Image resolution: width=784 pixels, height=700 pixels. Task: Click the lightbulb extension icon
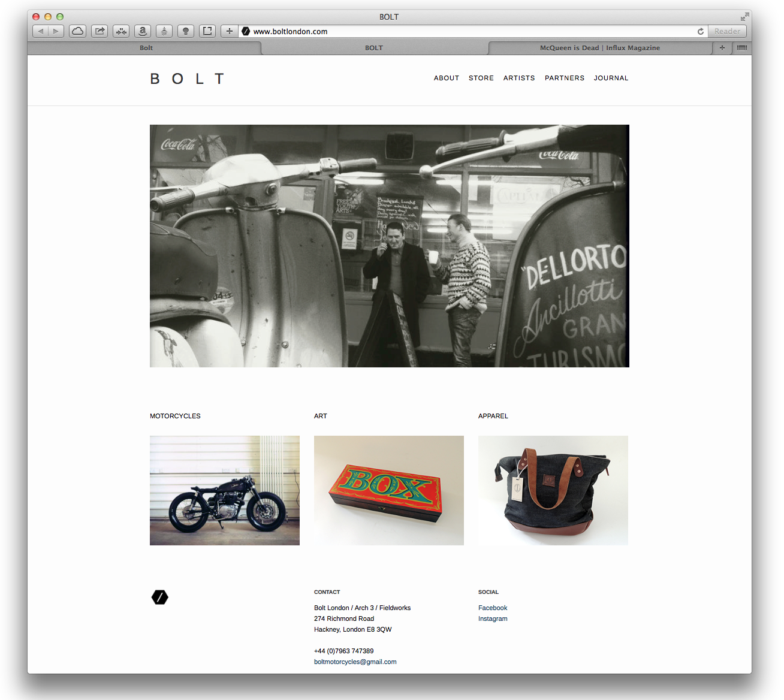186,31
